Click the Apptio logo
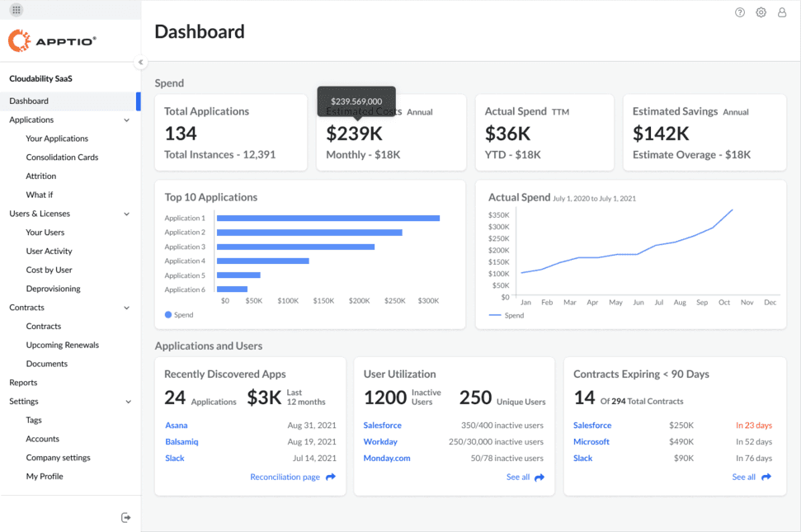 coord(52,41)
